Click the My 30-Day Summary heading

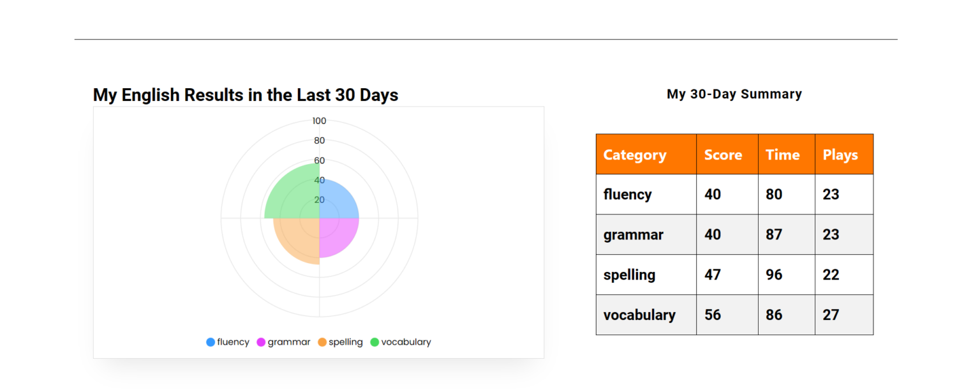734,94
